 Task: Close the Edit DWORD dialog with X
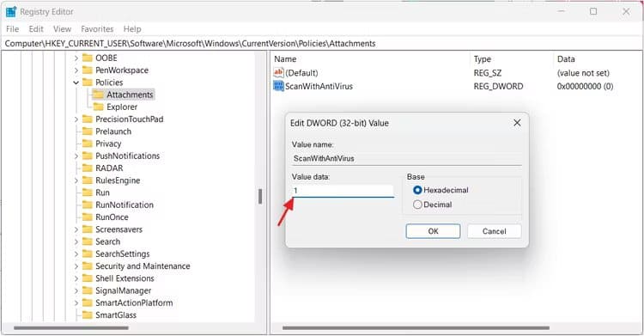pos(517,123)
